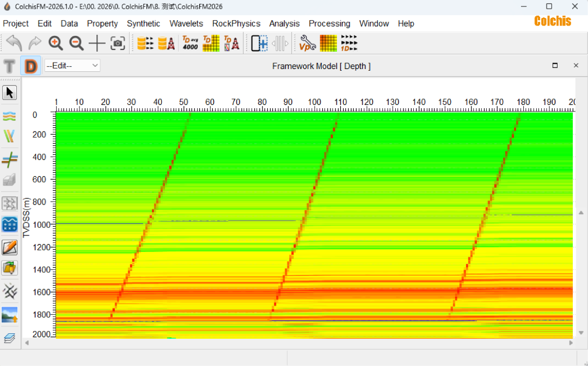588x366 pixels.
Task: Click the TD grid icon
Action: 211,44
